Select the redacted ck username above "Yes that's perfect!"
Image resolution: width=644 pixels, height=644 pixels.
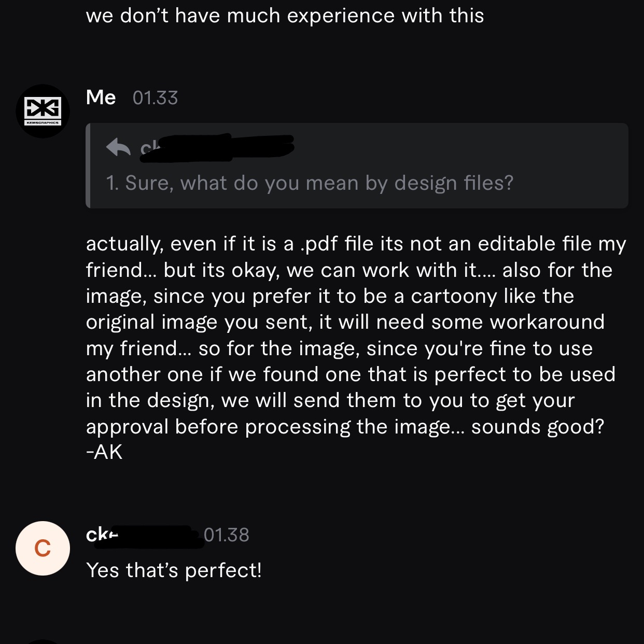coord(145,536)
